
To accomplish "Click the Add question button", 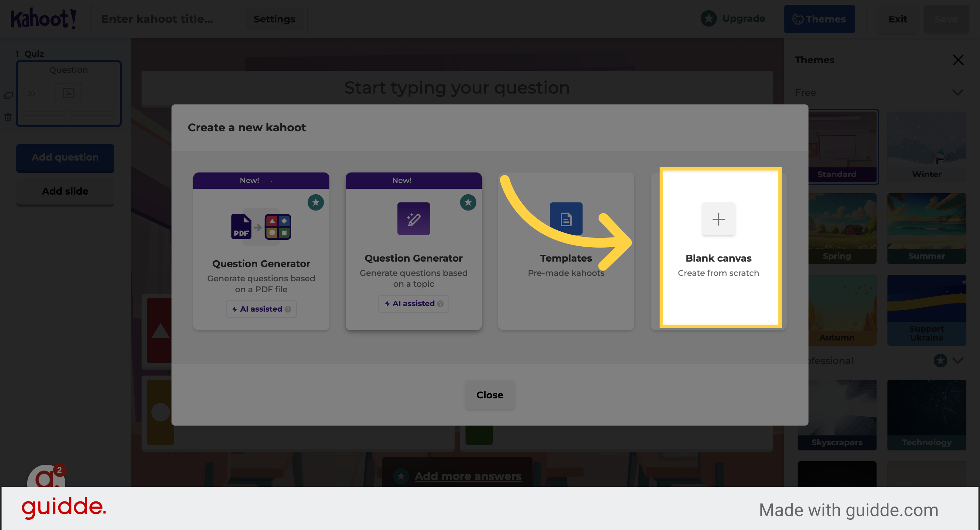I will click(65, 158).
